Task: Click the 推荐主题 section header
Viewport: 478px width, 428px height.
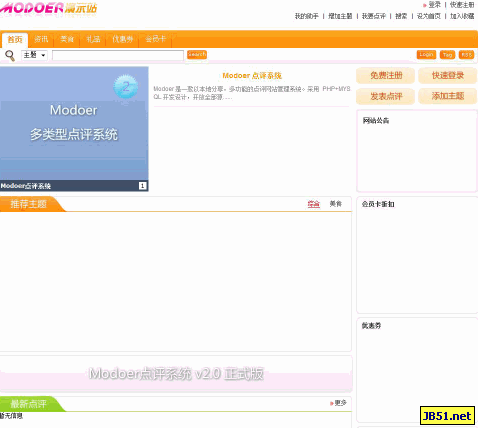Action: [x=29, y=204]
